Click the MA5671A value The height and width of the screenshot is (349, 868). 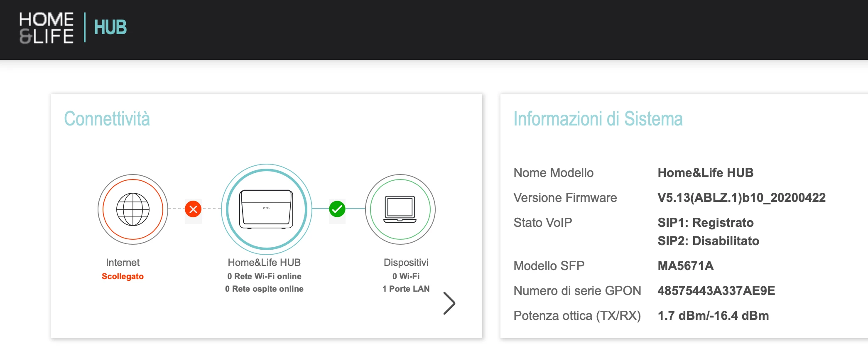coord(686,266)
